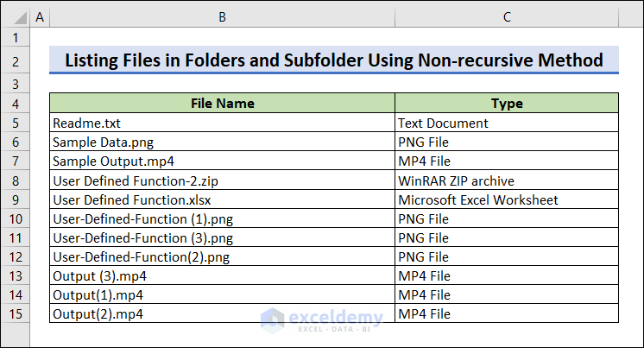Select row 4 header
The height and width of the screenshot is (348, 644).
pos(16,104)
